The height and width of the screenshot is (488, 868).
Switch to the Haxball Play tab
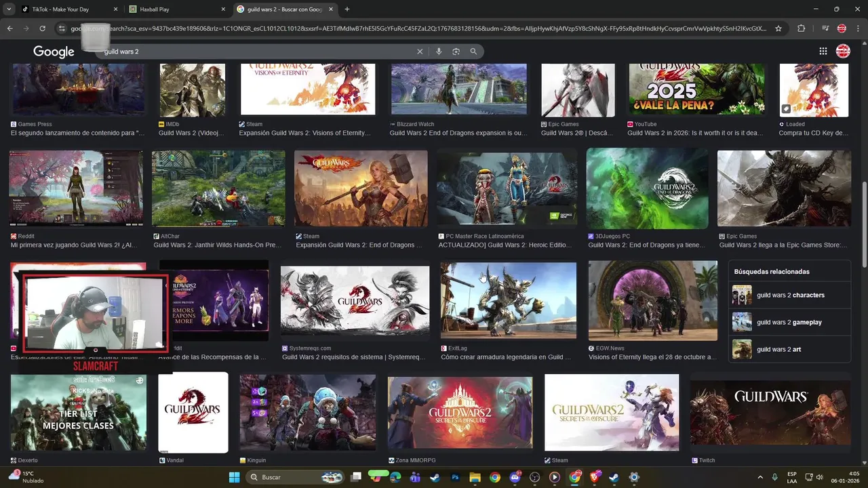(178, 9)
